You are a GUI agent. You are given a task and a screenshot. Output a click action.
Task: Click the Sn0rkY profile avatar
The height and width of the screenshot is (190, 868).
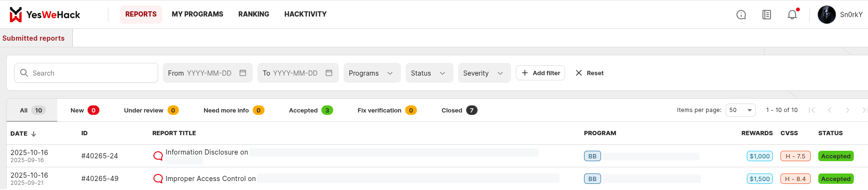(827, 15)
